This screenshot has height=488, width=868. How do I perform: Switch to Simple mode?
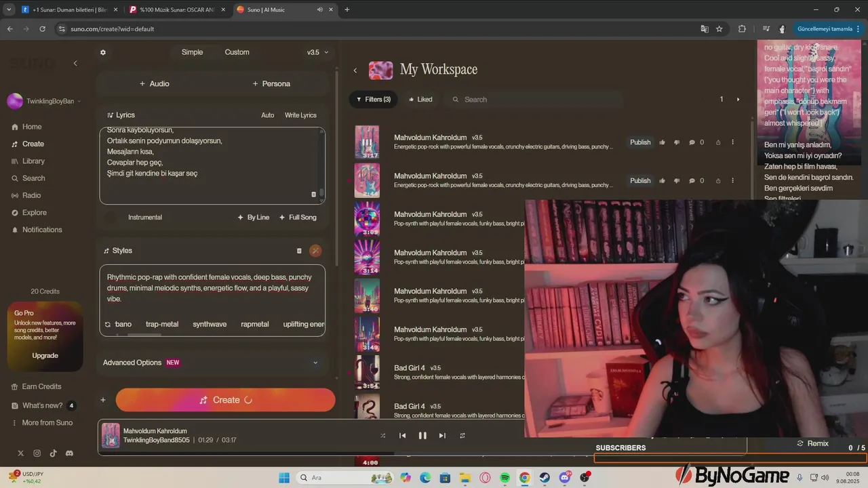point(192,52)
